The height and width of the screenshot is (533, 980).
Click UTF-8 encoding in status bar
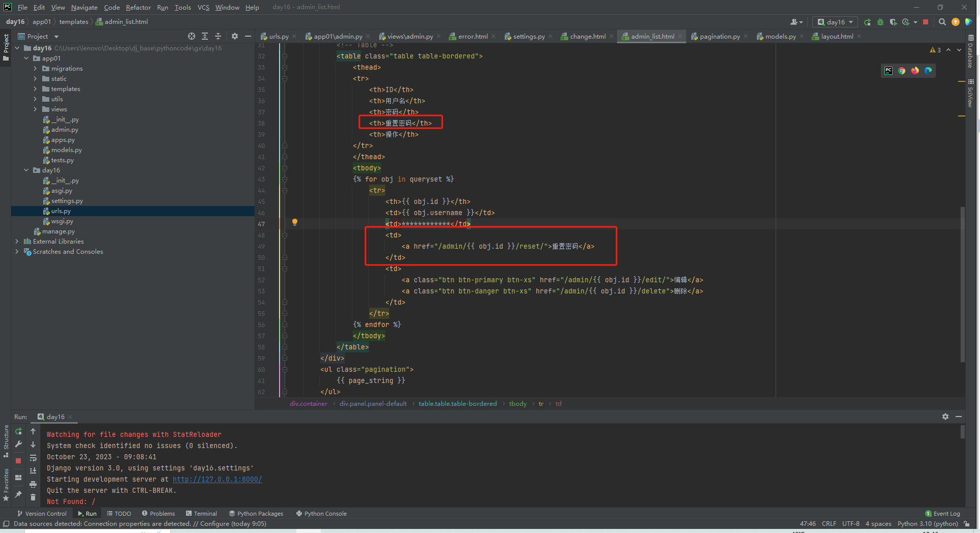tap(850, 524)
